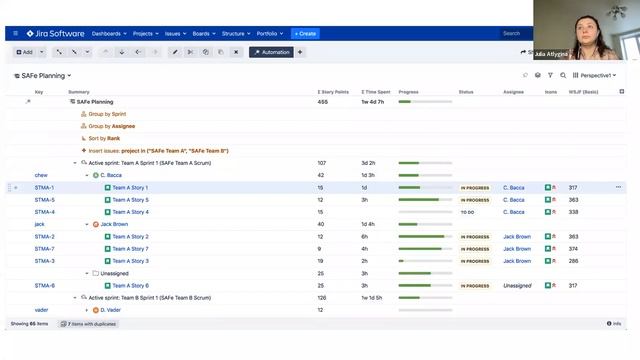This screenshot has height=360, width=640.
Task: Open the Projects menu
Action: 146,33
